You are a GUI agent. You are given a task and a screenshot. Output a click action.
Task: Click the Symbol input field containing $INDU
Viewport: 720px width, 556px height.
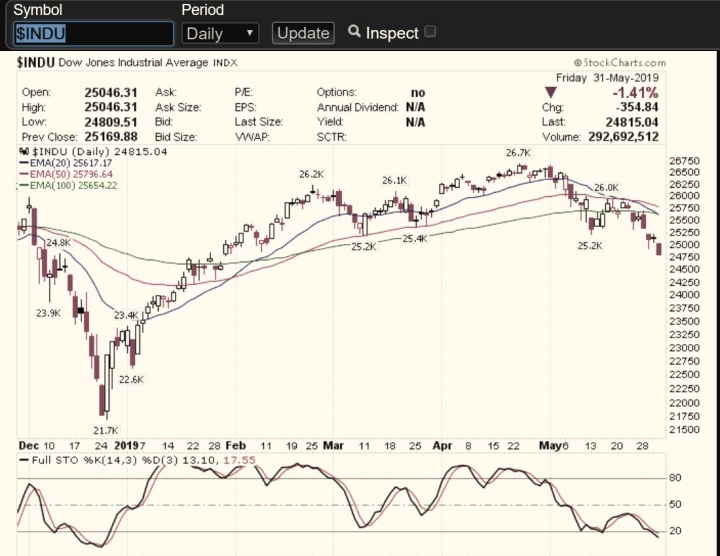(x=94, y=34)
